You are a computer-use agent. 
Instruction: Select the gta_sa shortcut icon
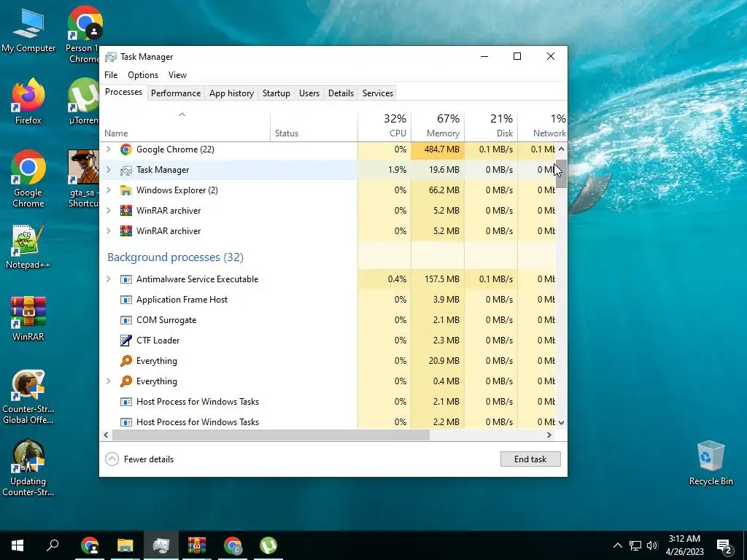[84, 179]
